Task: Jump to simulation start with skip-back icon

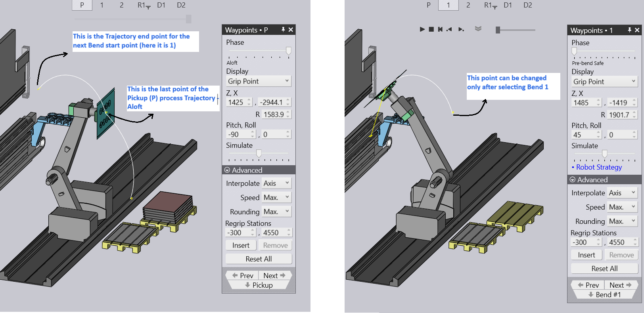Action: [x=440, y=29]
